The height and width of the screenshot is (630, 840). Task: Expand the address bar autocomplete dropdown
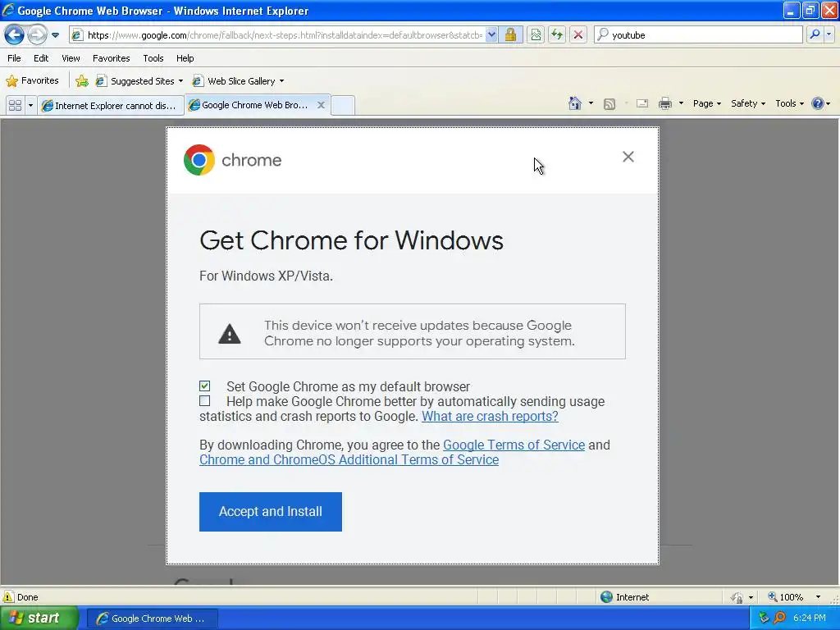(x=491, y=35)
